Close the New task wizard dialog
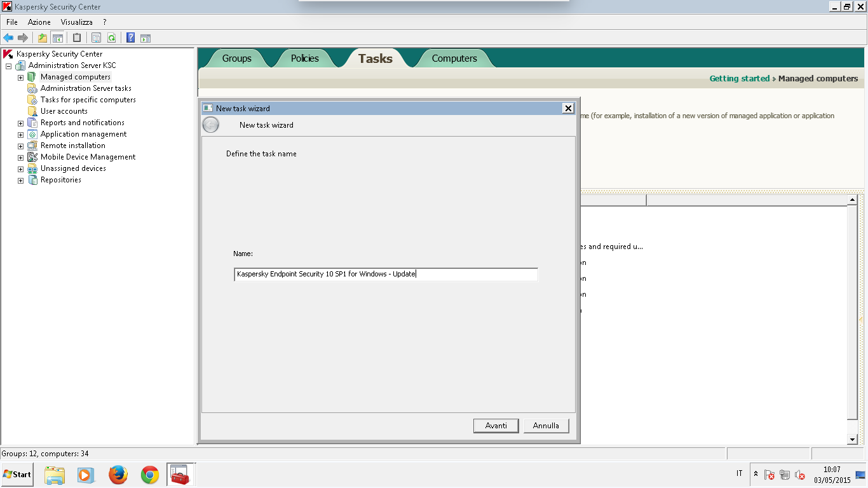868x488 pixels. tap(568, 109)
